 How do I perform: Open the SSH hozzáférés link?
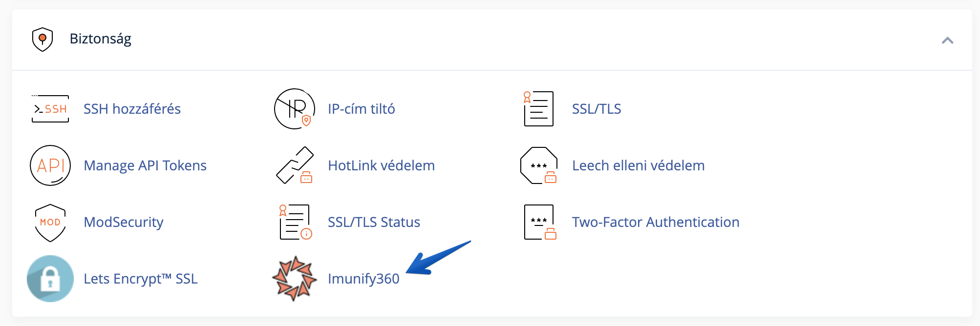tap(132, 109)
